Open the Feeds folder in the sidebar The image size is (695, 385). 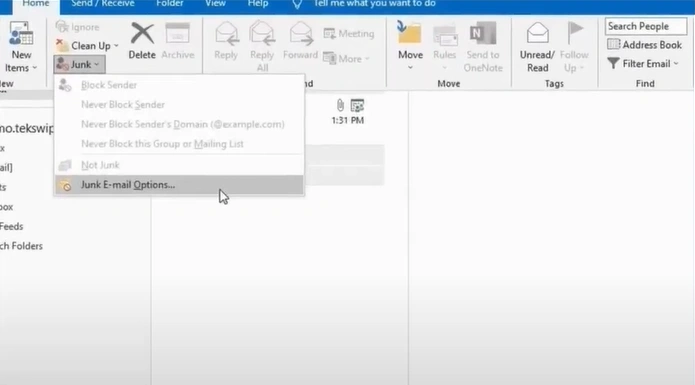coord(12,226)
